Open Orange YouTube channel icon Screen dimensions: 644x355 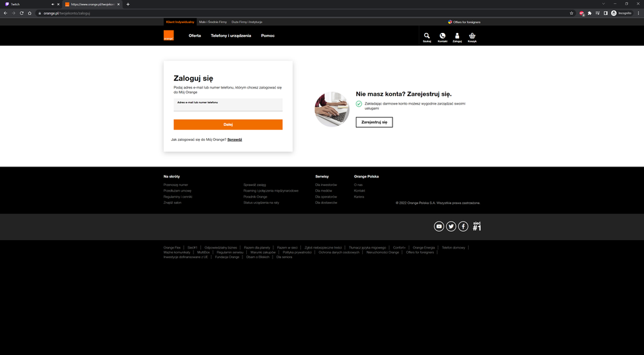(438, 227)
